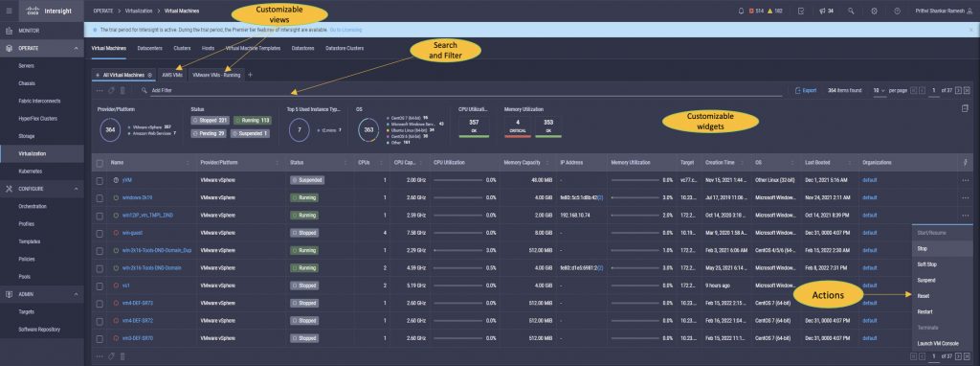Go to next page using top pagination arrow
The width and height of the screenshot is (980, 366).
click(958, 90)
